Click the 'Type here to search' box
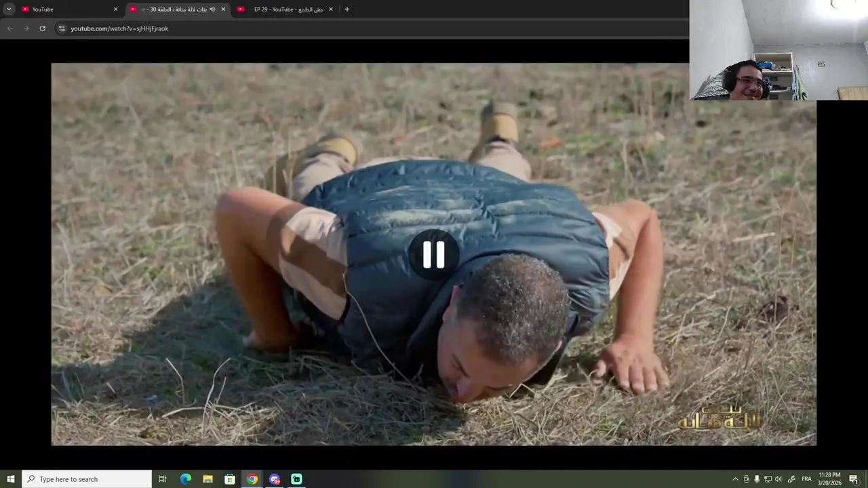The image size is (868, 488). pos(87,479)
